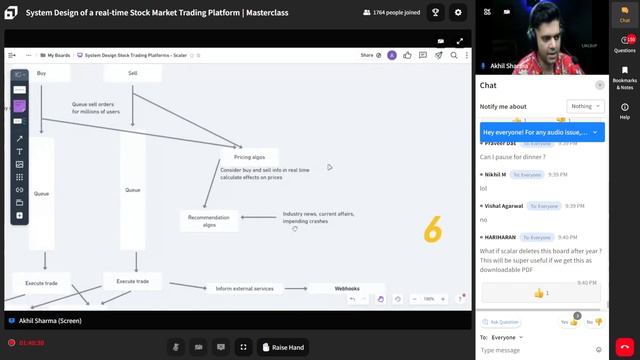Click the 1764 people joined count

[391, 13]
